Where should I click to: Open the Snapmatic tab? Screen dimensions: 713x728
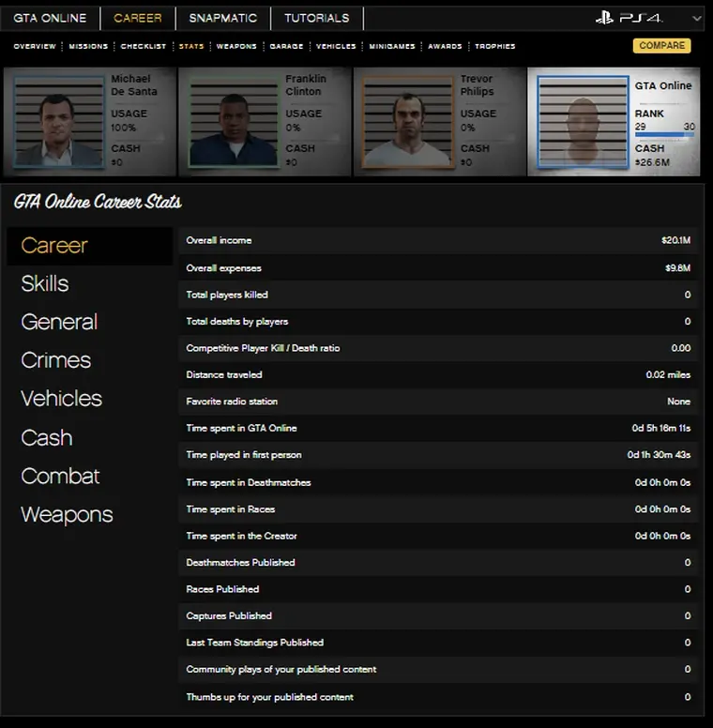[x=221, y=18]
